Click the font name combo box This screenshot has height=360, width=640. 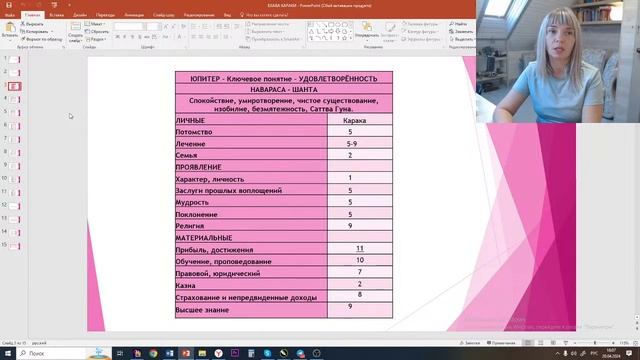130,27
